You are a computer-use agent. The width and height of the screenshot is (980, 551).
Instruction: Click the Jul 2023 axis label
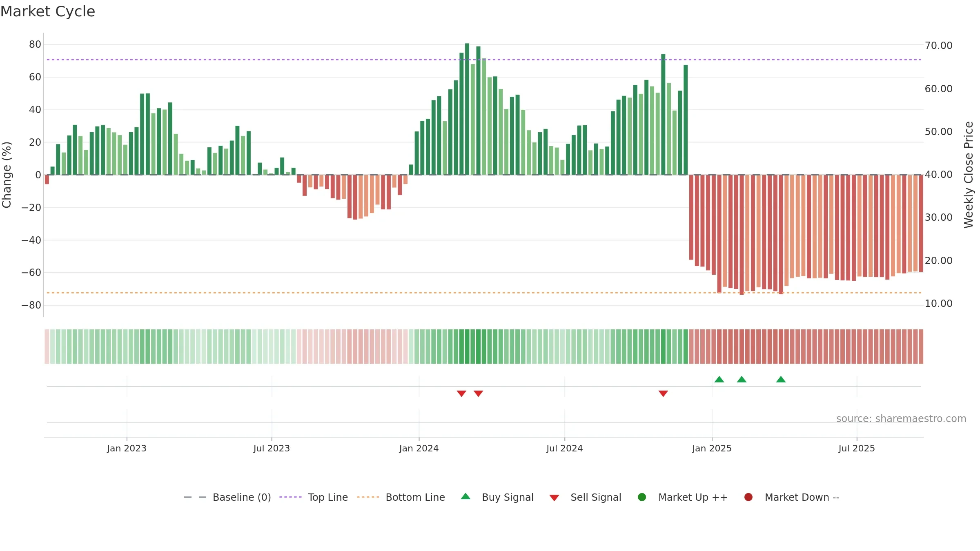pos(272,449)
